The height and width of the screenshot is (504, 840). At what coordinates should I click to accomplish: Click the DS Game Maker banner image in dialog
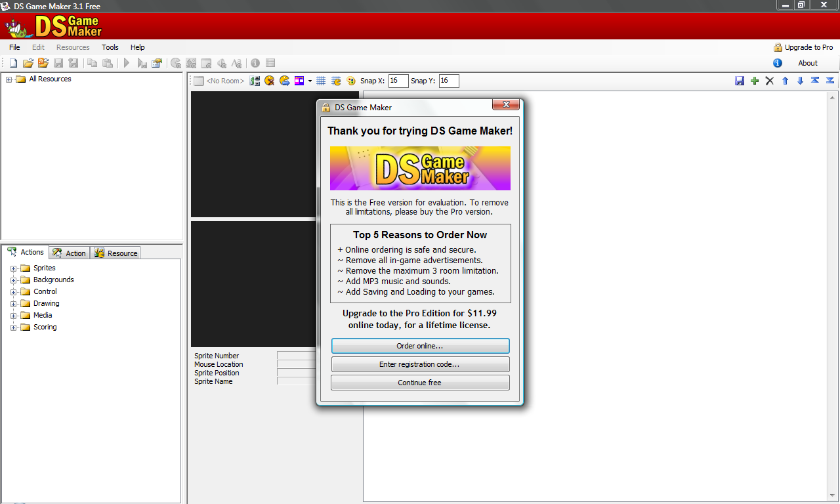point(420,168)
